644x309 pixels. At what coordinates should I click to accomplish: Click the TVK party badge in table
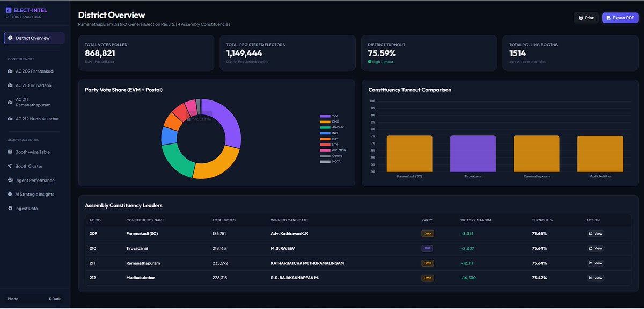click(427, 248)
